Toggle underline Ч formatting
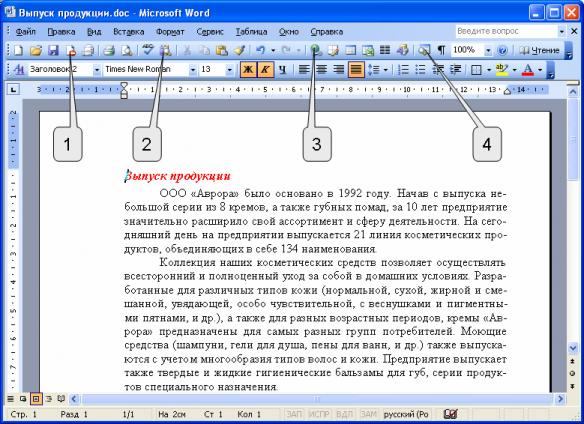 coord(283,69)
